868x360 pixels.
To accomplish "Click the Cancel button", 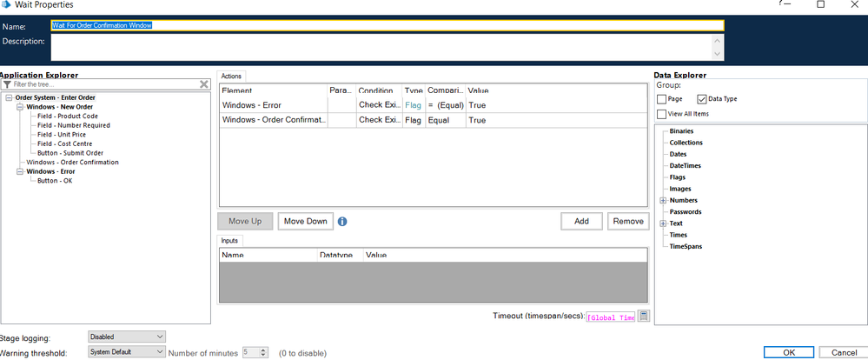I will [x=845, y=353].
